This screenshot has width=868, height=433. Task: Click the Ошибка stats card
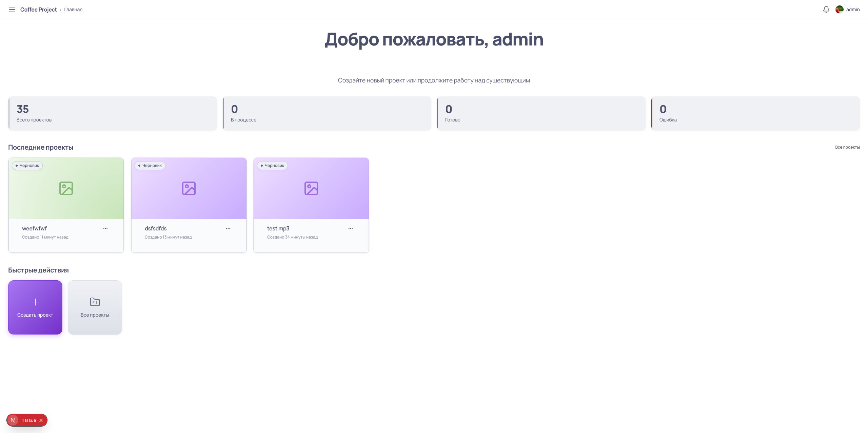pyautogui.click(x=755, y=113)
